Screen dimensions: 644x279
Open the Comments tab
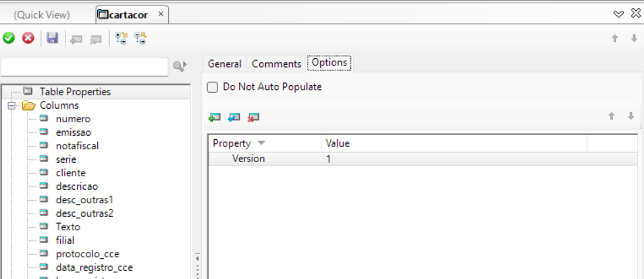pos(276,64)
